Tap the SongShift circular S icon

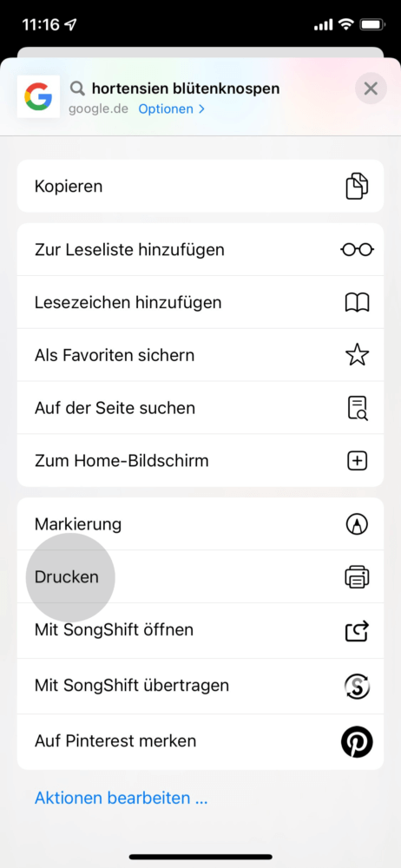click(357, 687)
